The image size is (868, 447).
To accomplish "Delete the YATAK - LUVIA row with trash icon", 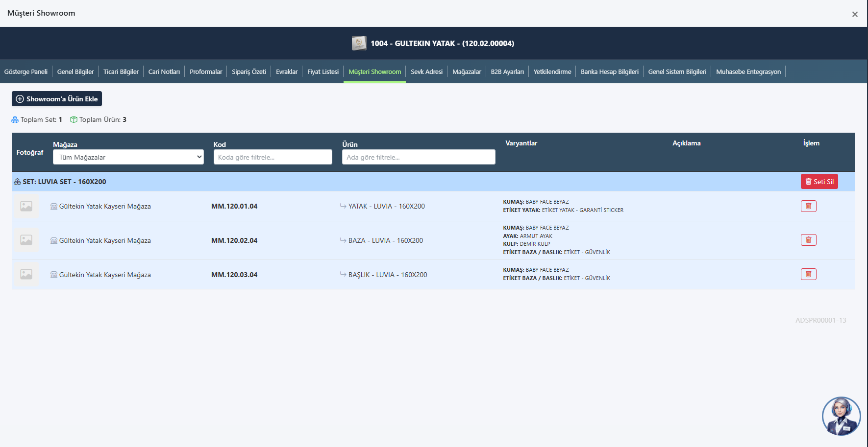I will coord(808,206).
